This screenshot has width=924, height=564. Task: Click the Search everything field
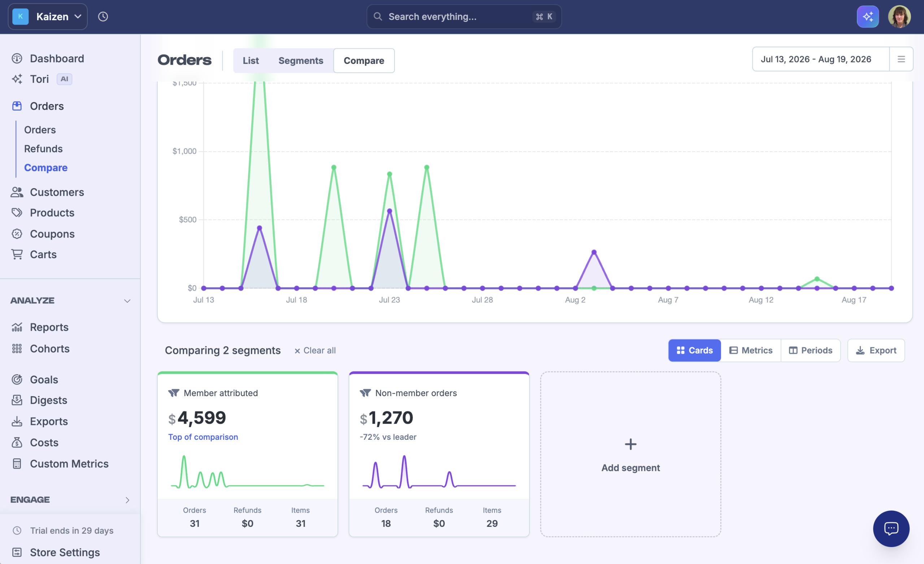tap(464, 17)
